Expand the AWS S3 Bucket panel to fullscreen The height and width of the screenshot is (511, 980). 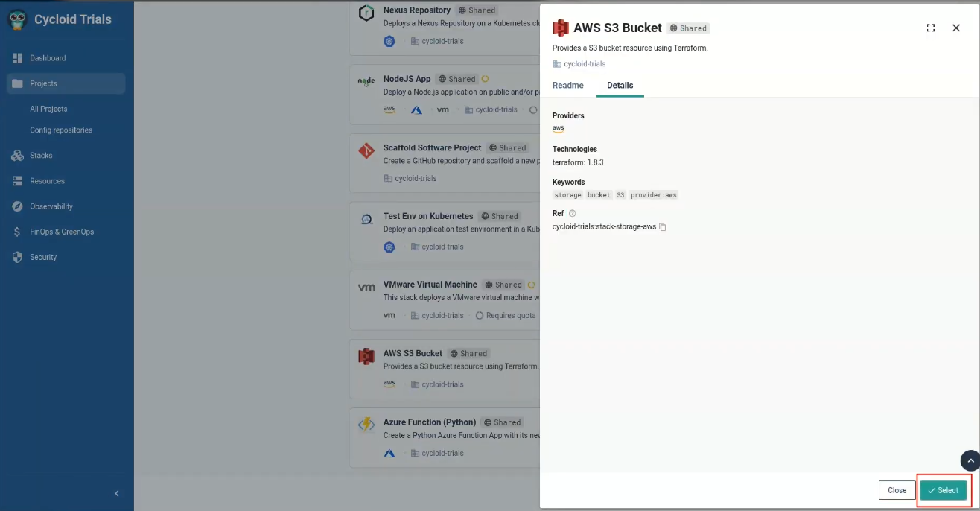pos(931,28)
